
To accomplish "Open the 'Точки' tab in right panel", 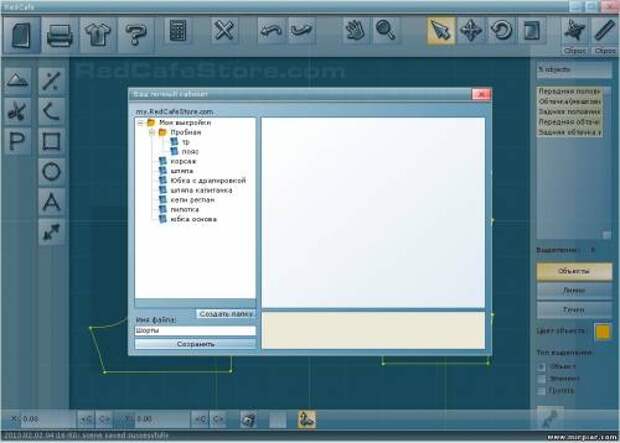I will click(x=574, y=309).
